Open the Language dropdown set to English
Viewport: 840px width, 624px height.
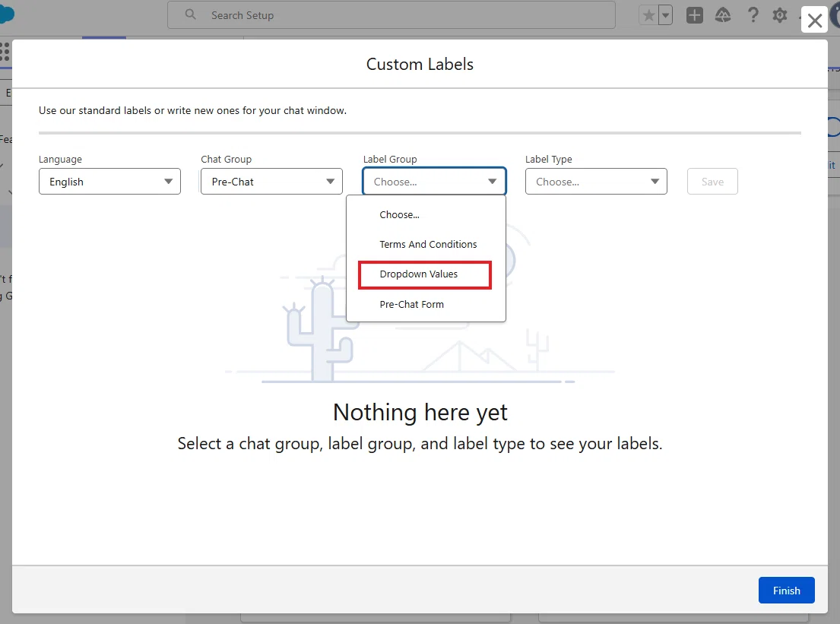click(109, 182)
